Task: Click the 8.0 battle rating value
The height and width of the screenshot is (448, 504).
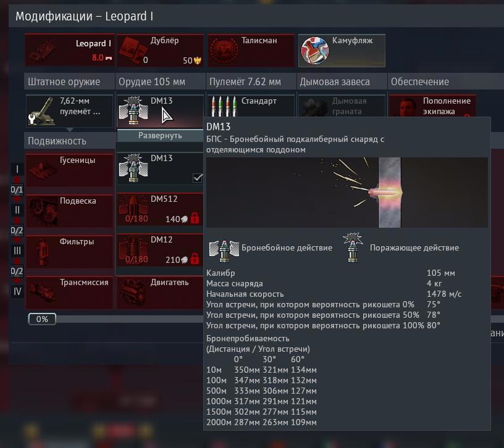Action: tap(98, 57)
